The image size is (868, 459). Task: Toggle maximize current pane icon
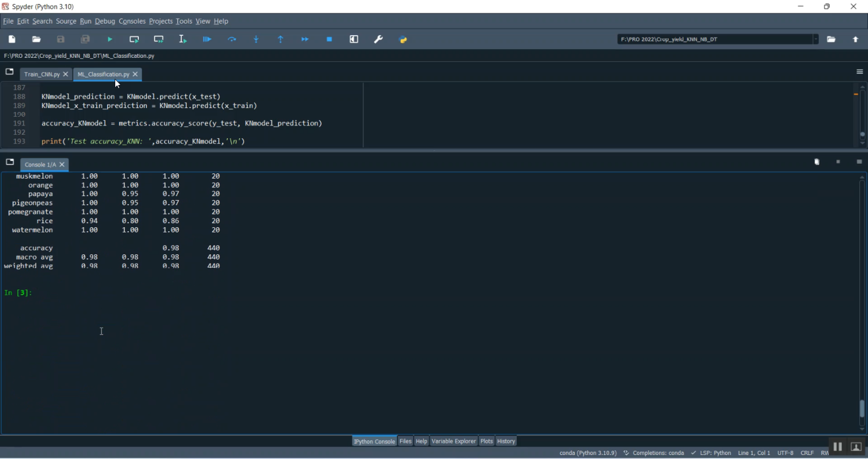pyautogui.click(x=354, y=39)
